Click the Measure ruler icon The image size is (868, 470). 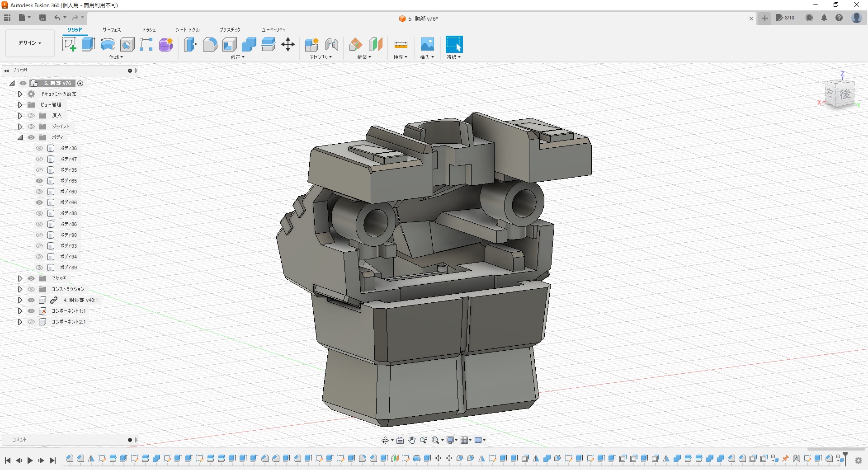click(x=401, y=44)
